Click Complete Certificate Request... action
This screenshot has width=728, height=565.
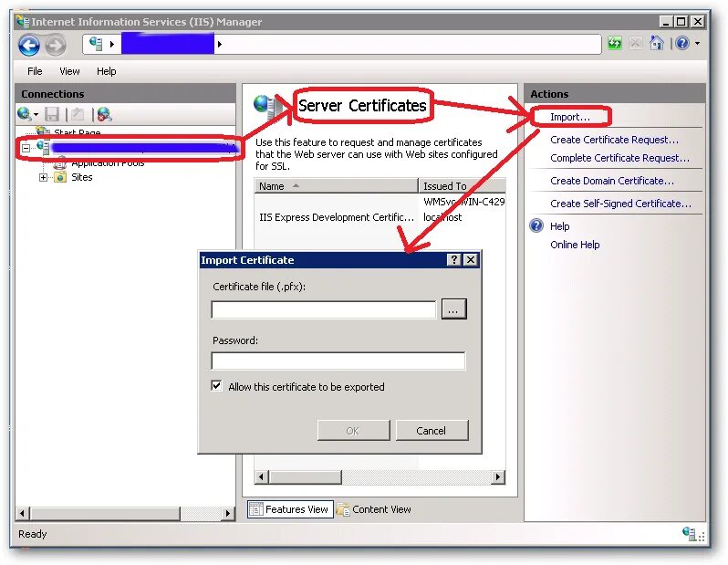tap(619, 158)
